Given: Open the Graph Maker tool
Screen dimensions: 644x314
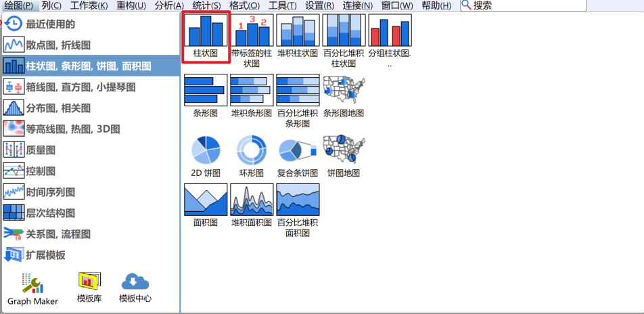Looking at the screenshot, I should coord(32,288).
